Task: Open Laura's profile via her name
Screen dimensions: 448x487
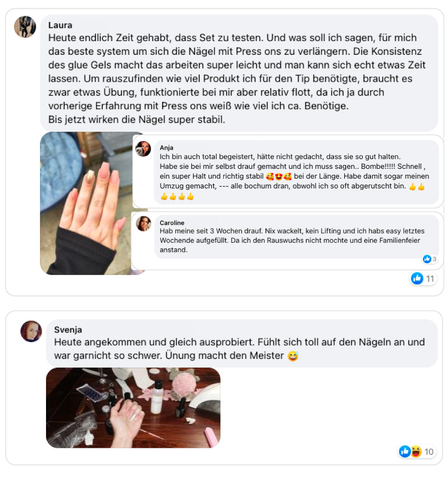Action: [60, 25]
